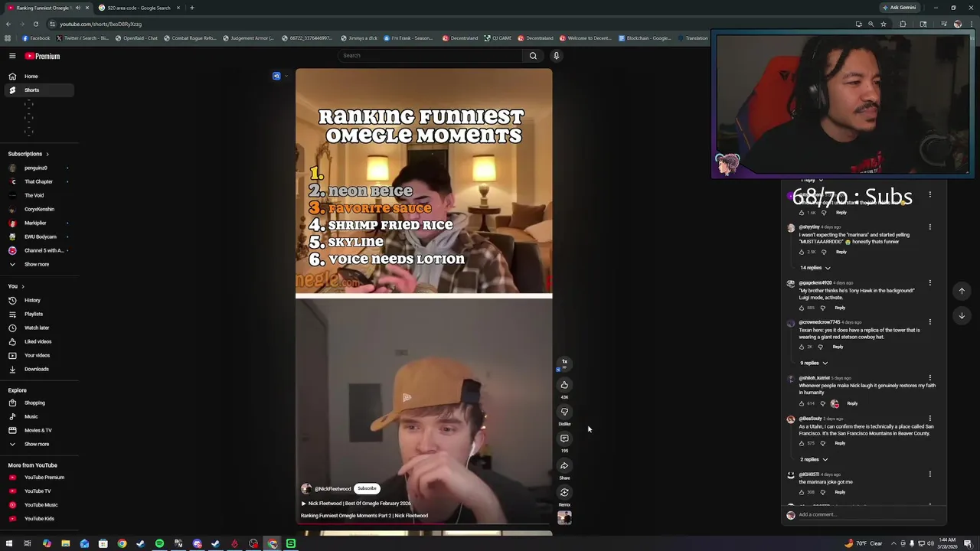Go to previous Short with up arrow
This screenshot has width=980, height=551.
click(962, 291)
